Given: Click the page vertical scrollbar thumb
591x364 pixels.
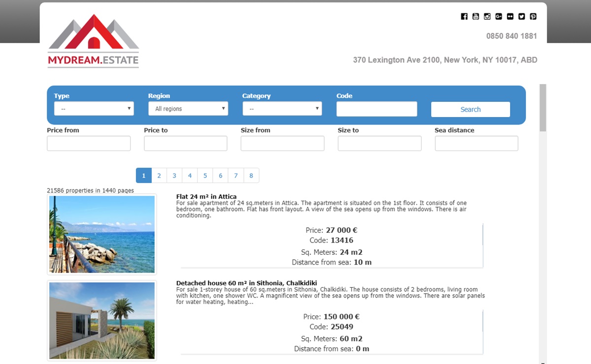Looking at the screenshot, I should pyautogui.click(x=543, y=108).
